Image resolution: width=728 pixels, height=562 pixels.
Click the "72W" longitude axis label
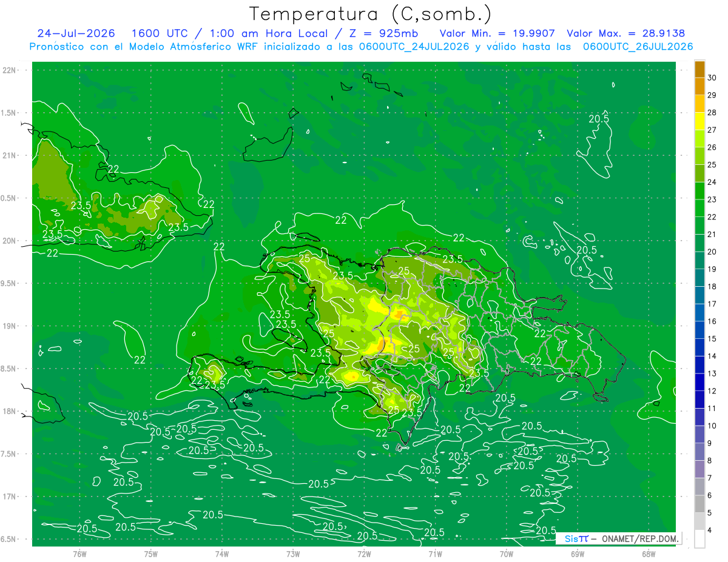364,554
